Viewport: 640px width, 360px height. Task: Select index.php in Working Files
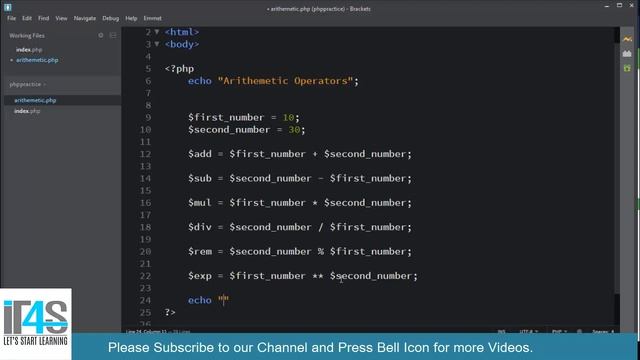pyautogui.click(x=29, y=50)
